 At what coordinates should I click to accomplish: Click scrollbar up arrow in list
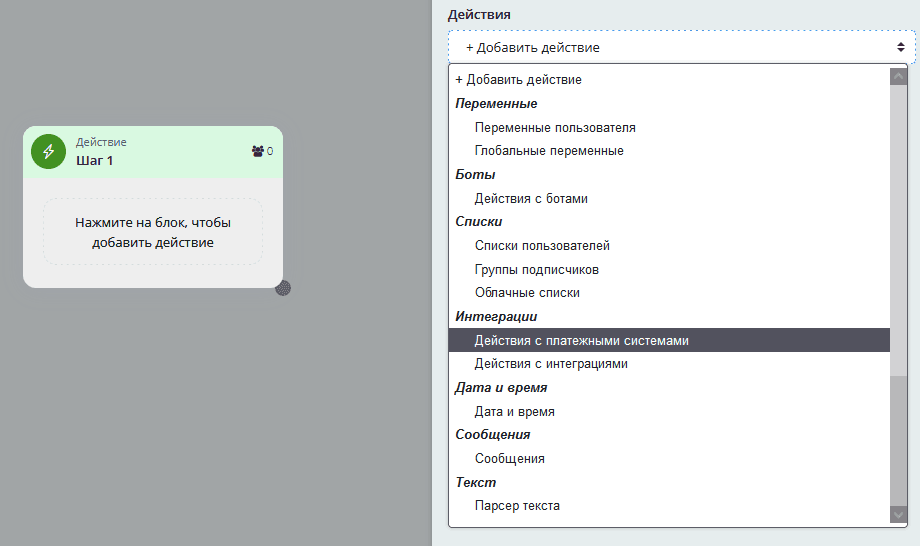[x=898, y=76]
